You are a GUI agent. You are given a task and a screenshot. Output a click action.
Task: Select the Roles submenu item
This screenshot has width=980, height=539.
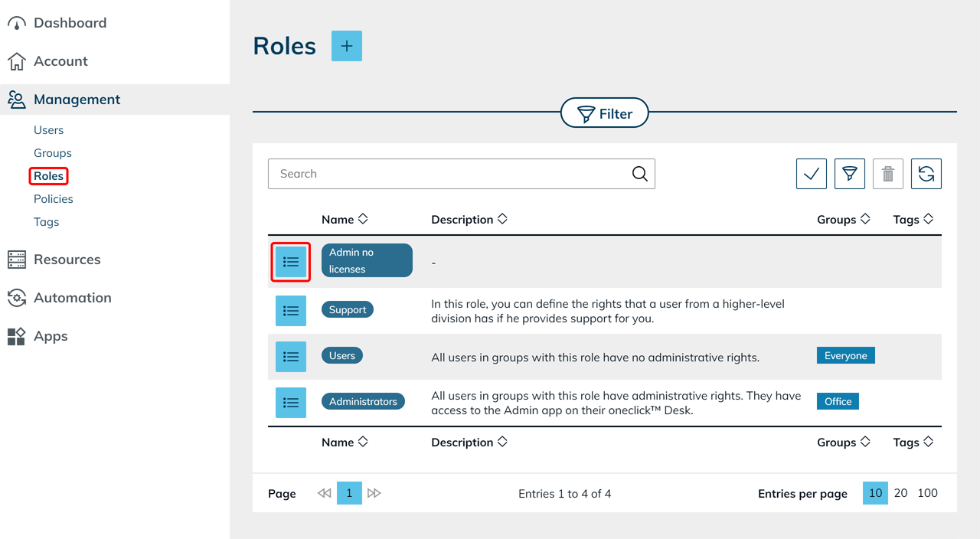49,176
